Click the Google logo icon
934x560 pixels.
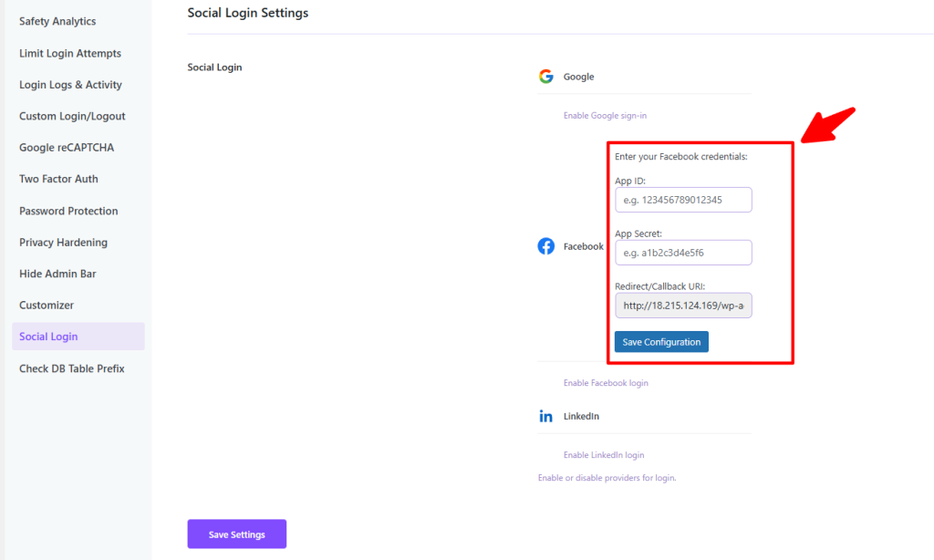coord(546,77)
